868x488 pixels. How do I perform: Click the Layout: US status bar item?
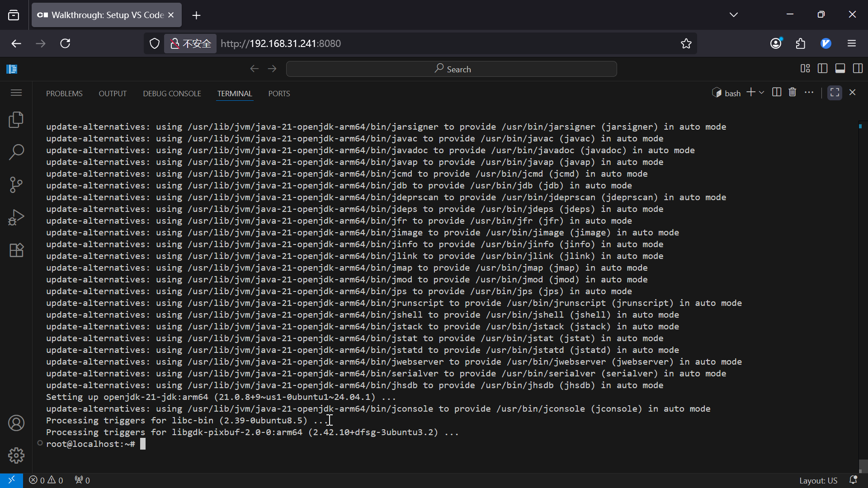818,480
